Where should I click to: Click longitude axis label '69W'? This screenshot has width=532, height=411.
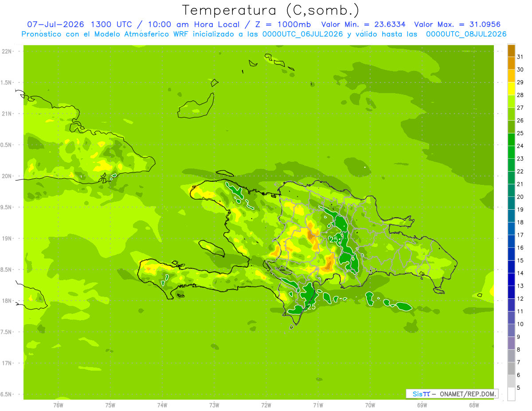coord(422,405)
